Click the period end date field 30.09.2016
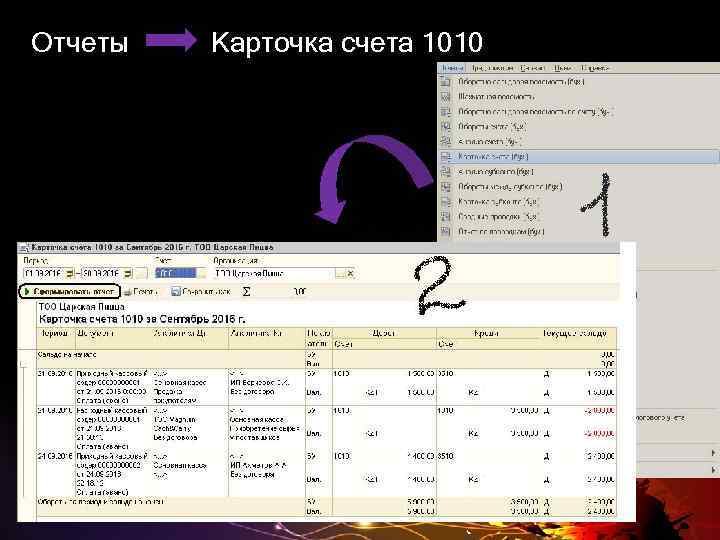720x540 pixels. click(102, 274)
